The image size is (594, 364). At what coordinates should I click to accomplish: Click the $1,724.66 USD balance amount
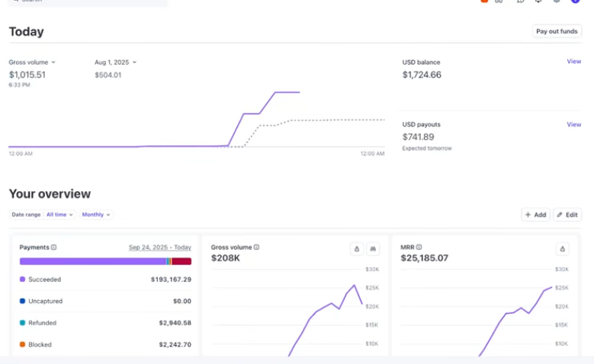(422, 75)
